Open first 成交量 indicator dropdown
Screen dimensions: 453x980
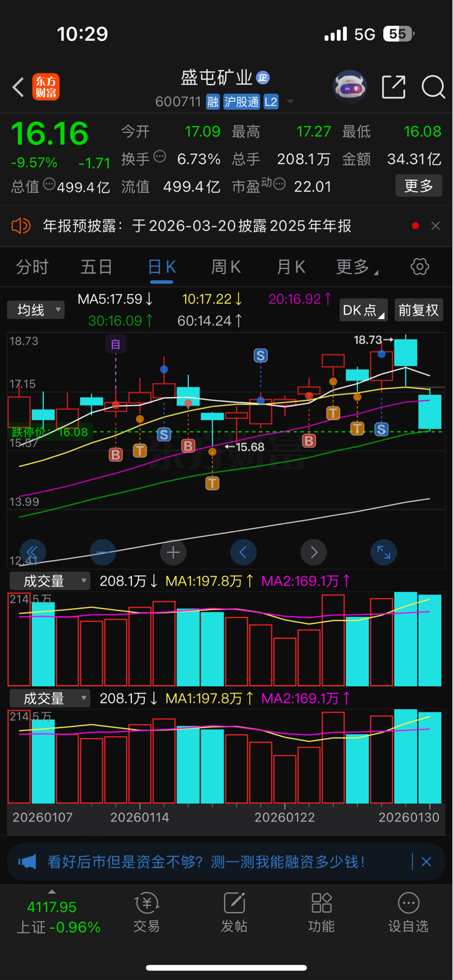50,581
